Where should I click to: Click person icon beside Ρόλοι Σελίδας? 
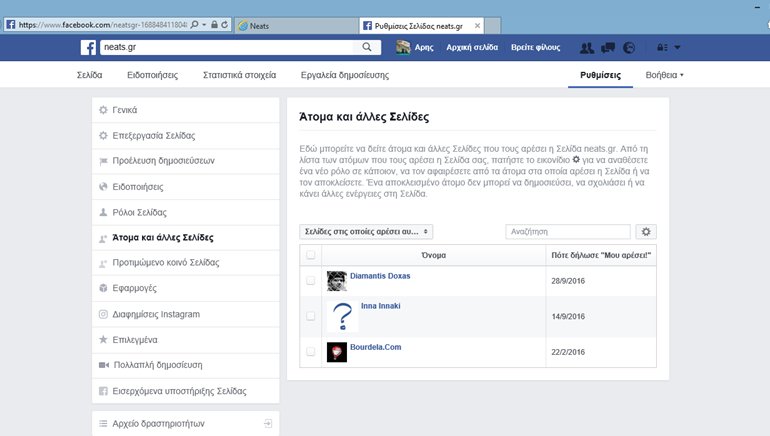click(x=103, y=212)
